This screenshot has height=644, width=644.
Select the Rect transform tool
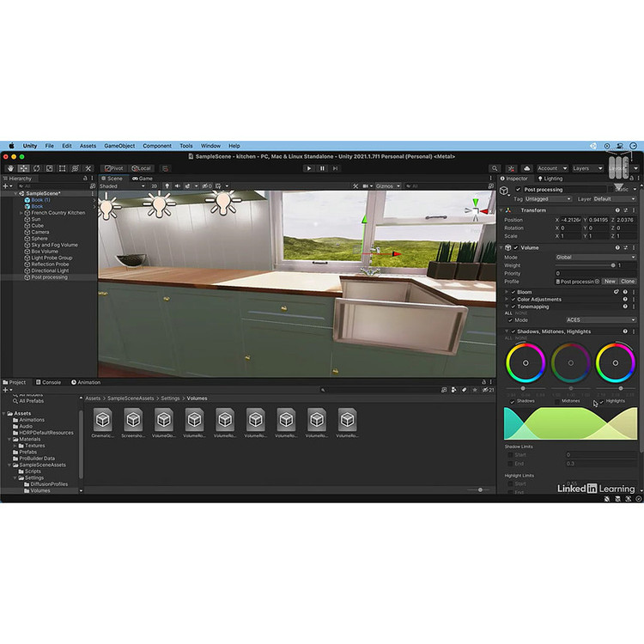62,168
